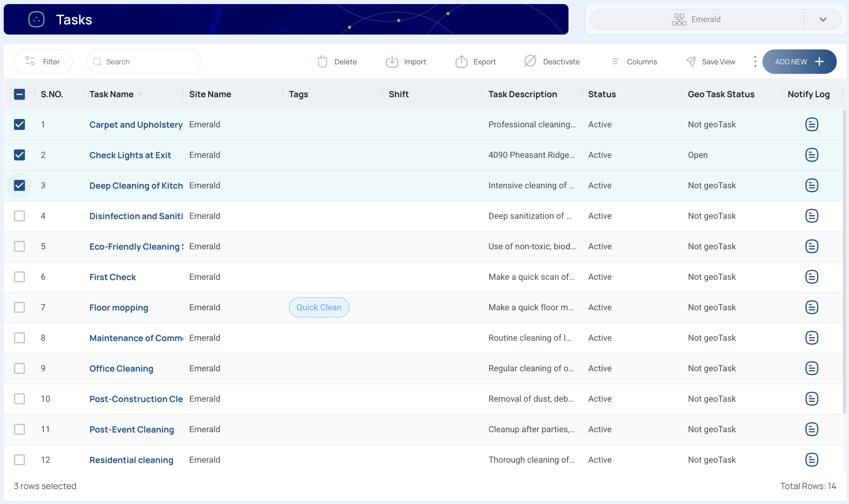Select the Floor mopping row checkbox
Viewport: 849px width, 504px height.
point(19,307)
